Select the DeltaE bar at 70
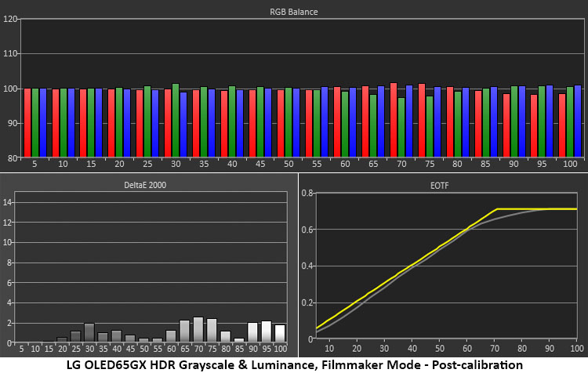Image resolution: width=588 pixels, height=373 pixels. pyautogui.click(x=198, y=329)
